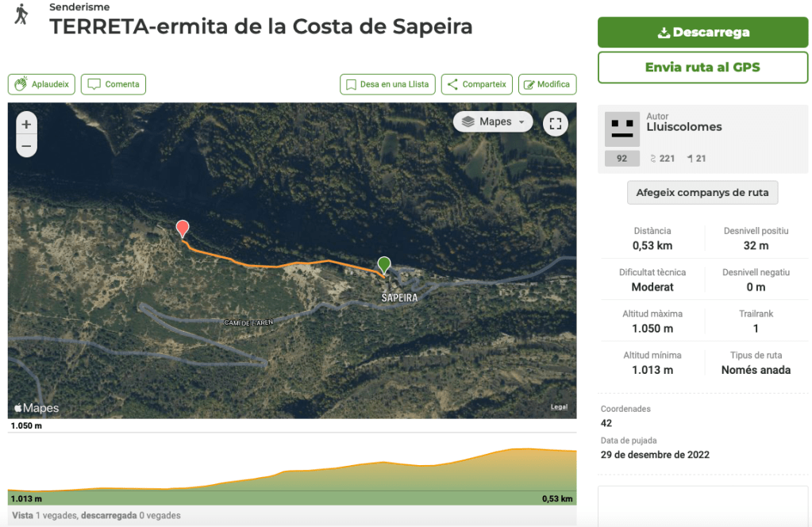Download the trail with Descarrega
812x527 pixels.
pos(702,33)
